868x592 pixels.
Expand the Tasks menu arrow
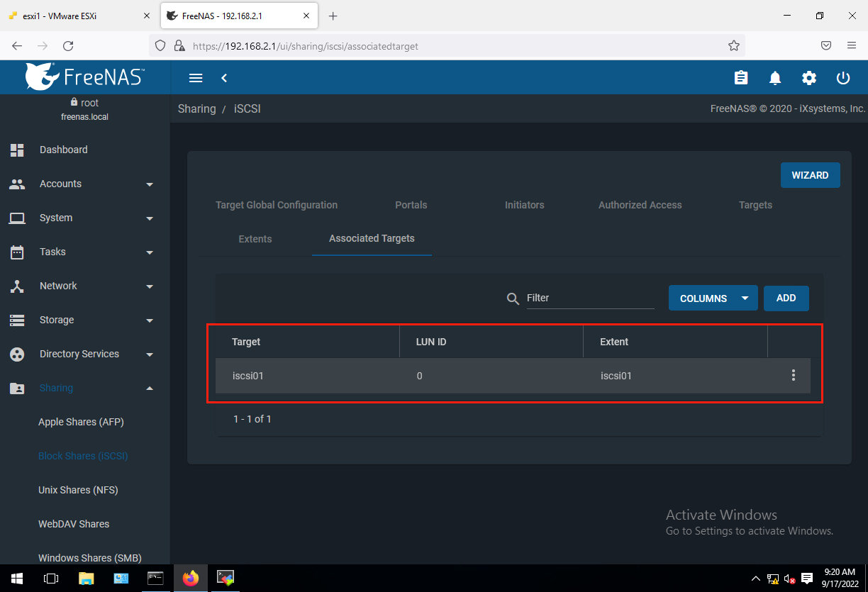[x=150, y=252]
